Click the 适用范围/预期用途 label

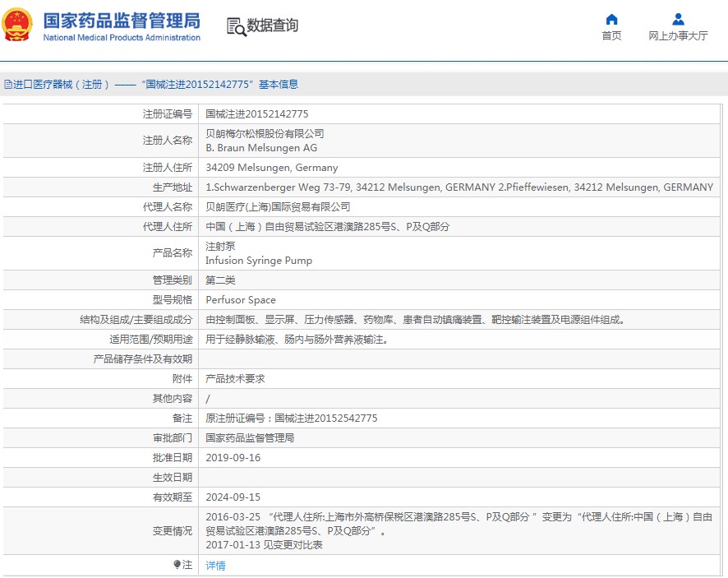pos(151,340)
